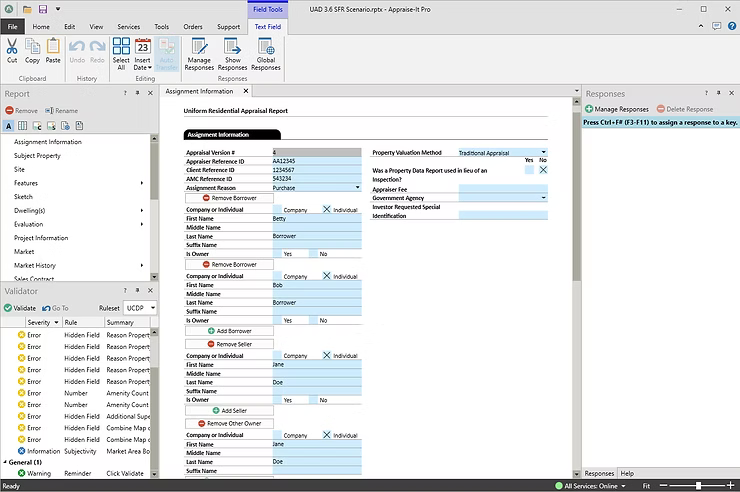Check No for Property Data Report
Viewport: 740px width, 492px height.
click(543, 171)
